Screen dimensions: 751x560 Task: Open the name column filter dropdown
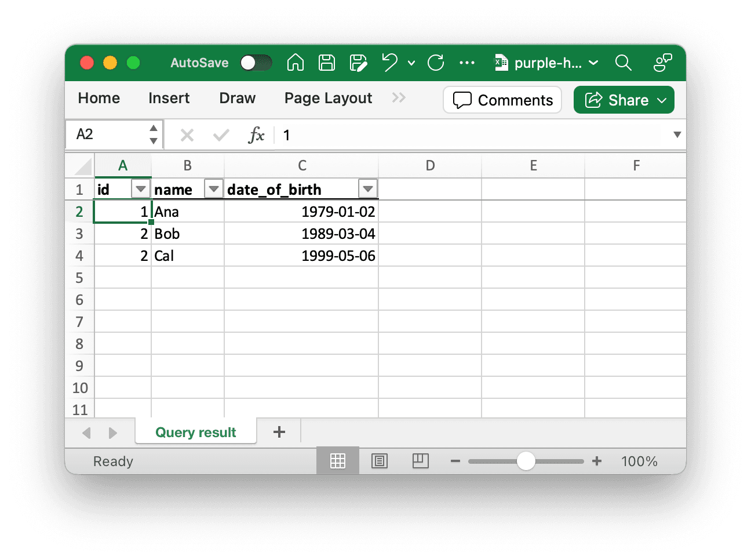[213, 188]
